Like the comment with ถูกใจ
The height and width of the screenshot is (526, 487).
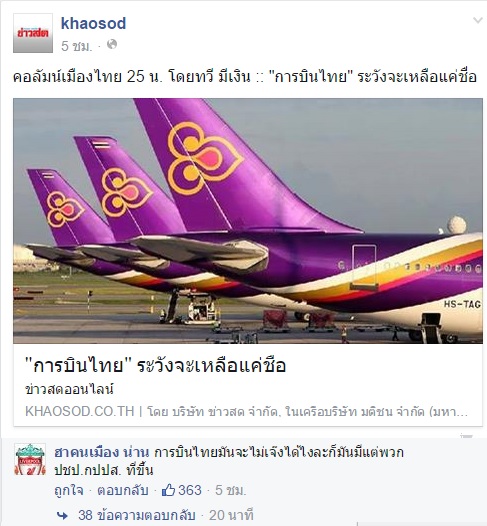point(68,490)
